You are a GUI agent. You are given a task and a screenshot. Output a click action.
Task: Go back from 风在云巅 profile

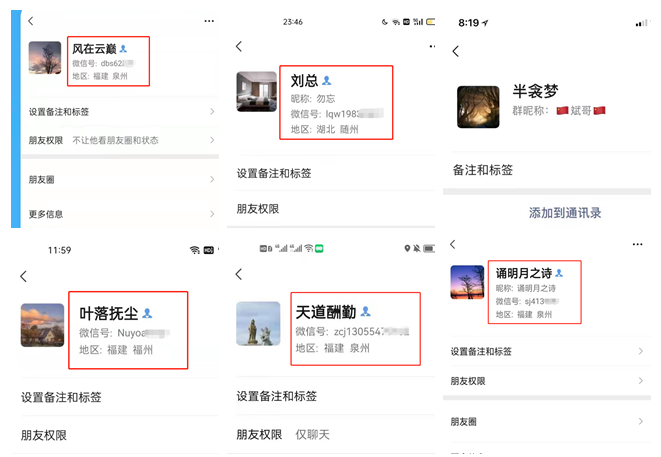31,20
